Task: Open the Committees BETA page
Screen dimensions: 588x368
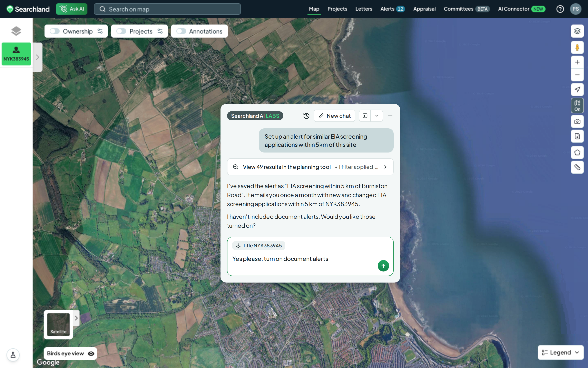Action: 467,9
